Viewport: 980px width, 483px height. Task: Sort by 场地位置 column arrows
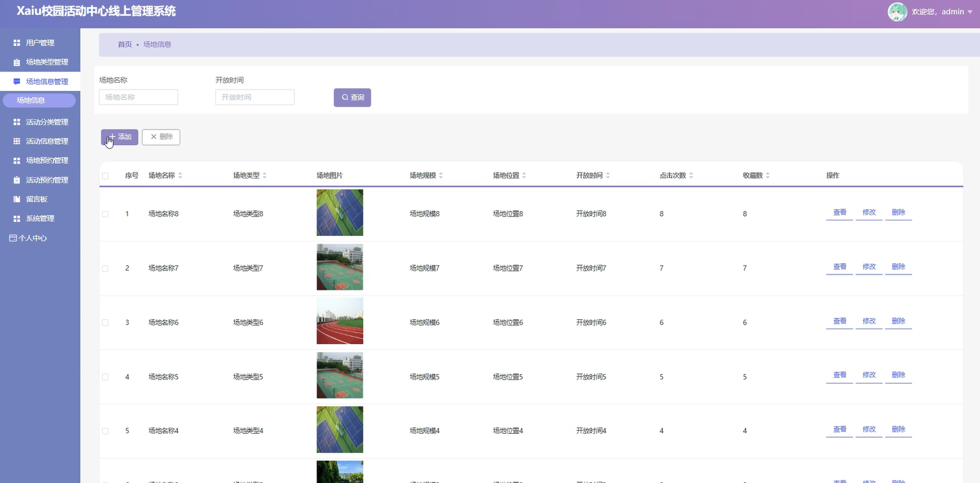[524, 176]
